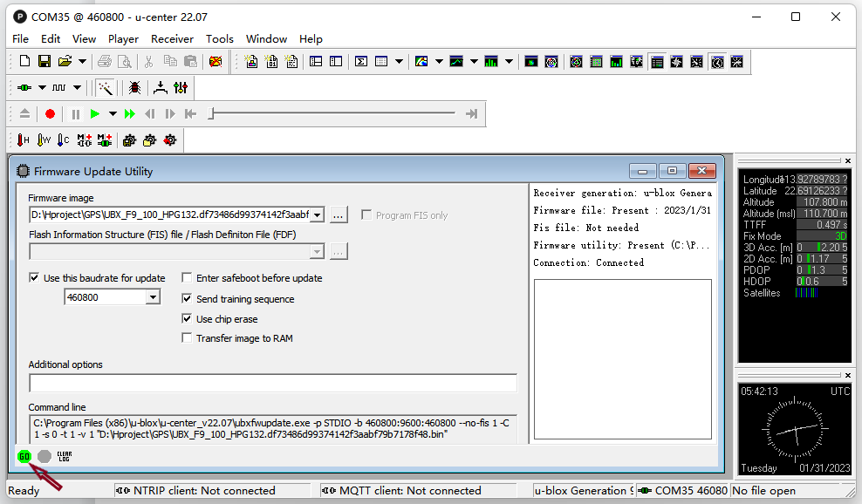
Task: Click the red Record button
Action: tap(50, 113)
